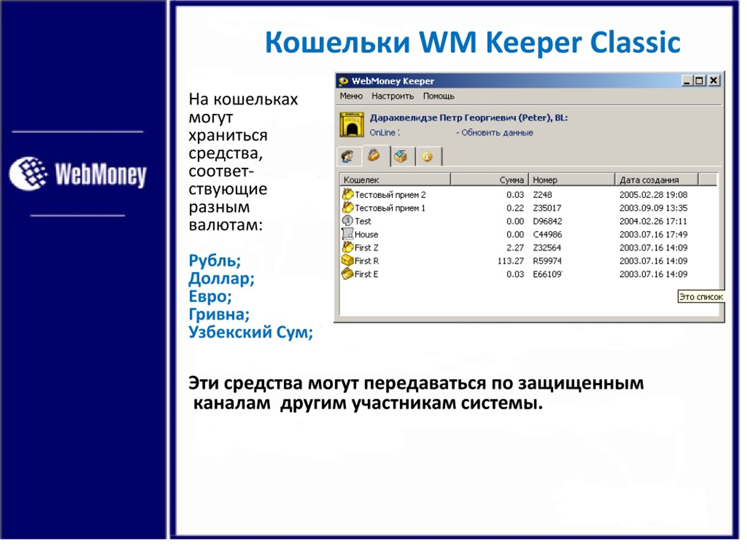
Task: Open the Настроить menu
Action: point(392,96)
